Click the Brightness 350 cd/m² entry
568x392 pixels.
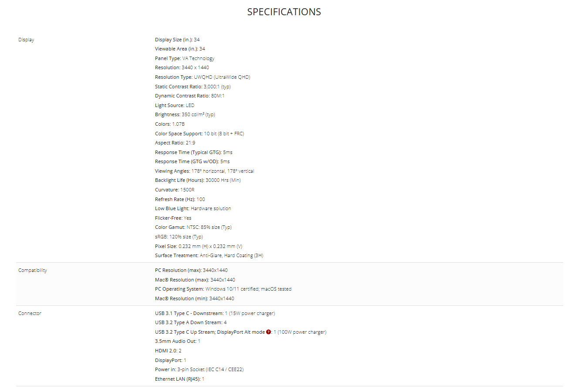185,114
